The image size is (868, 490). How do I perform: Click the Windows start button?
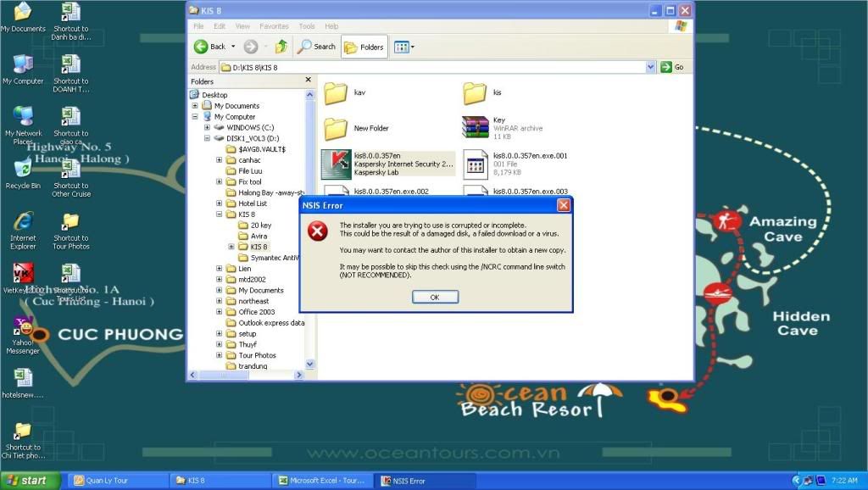(x=30, y=481)
